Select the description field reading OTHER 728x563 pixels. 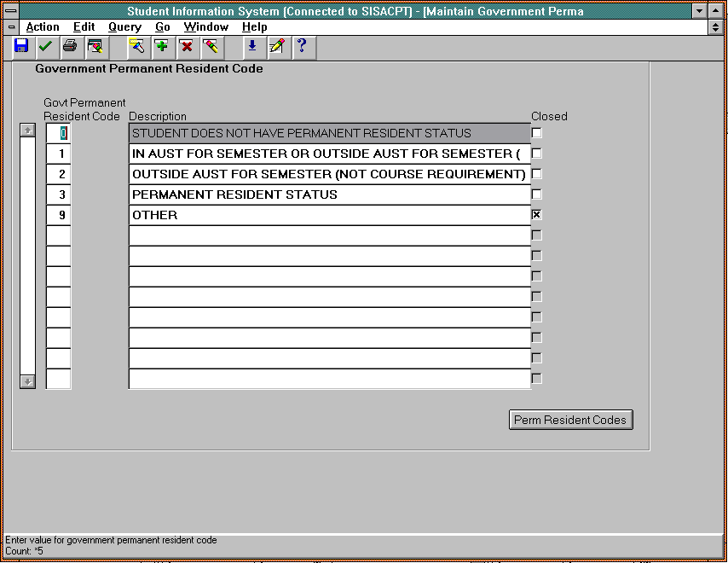(x=328, y=215)
